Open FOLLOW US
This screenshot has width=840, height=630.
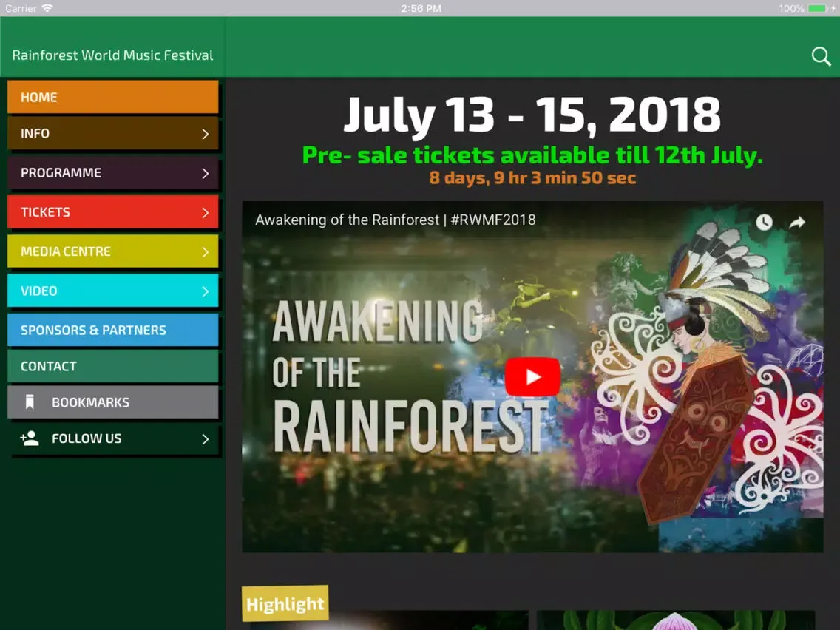click(113, 438)
